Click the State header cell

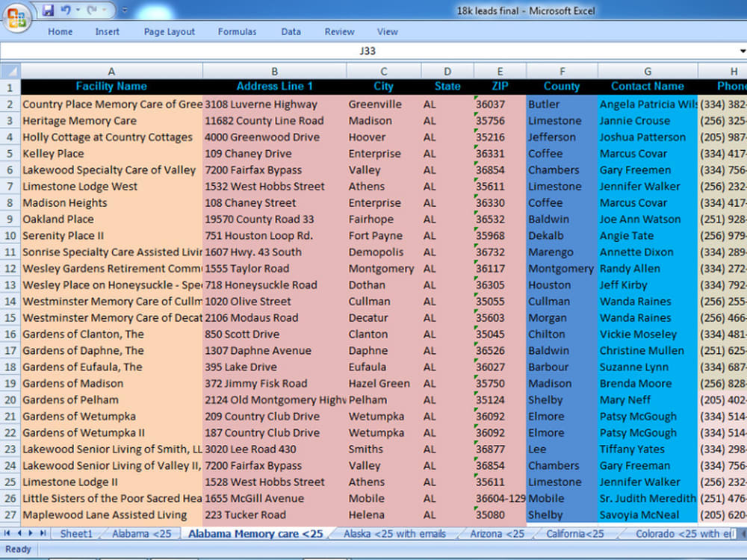coord(447,87)
